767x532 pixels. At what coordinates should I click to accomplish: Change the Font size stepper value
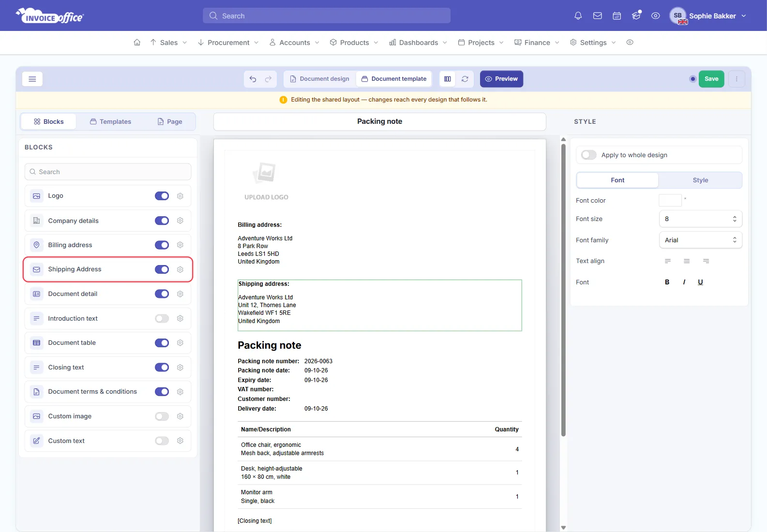pos(734,219)
